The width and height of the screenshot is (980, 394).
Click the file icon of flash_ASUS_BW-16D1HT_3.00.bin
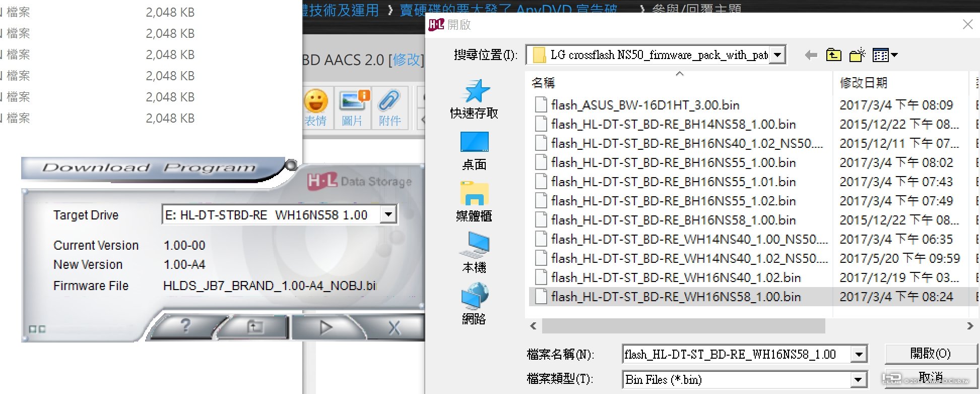coord(541,105)
